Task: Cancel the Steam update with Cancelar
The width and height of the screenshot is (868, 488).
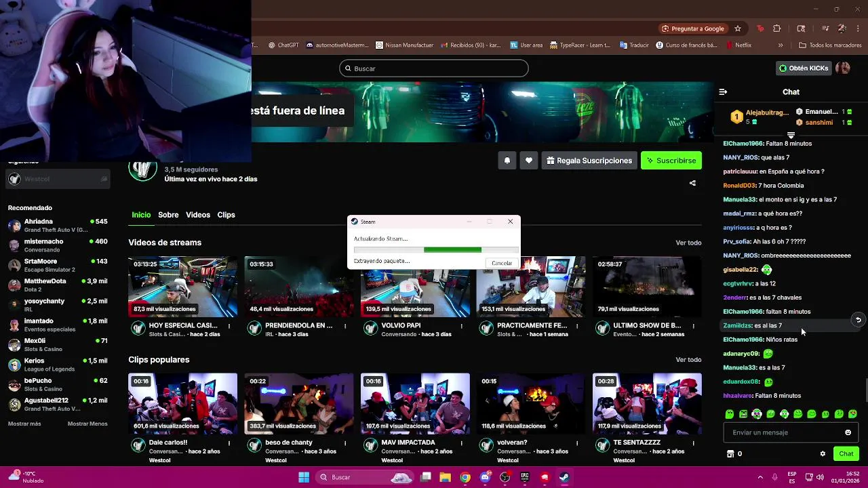Action: click(502, 263)
